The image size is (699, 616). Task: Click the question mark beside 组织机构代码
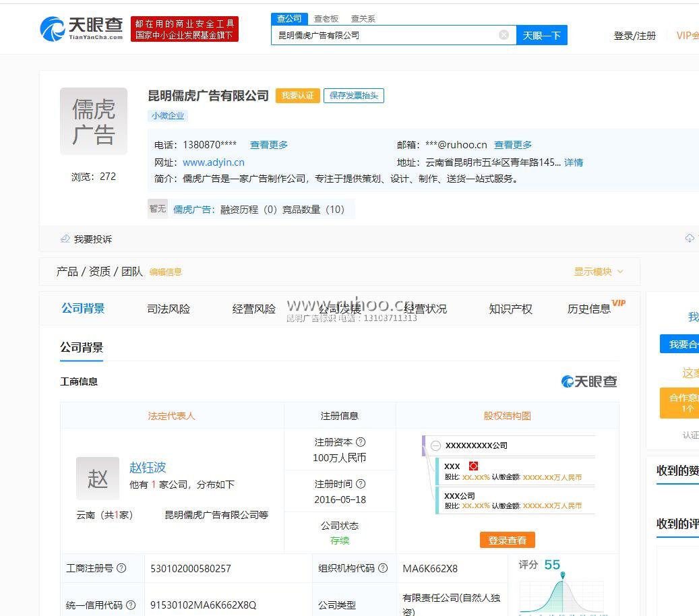(x=383, y=568)
